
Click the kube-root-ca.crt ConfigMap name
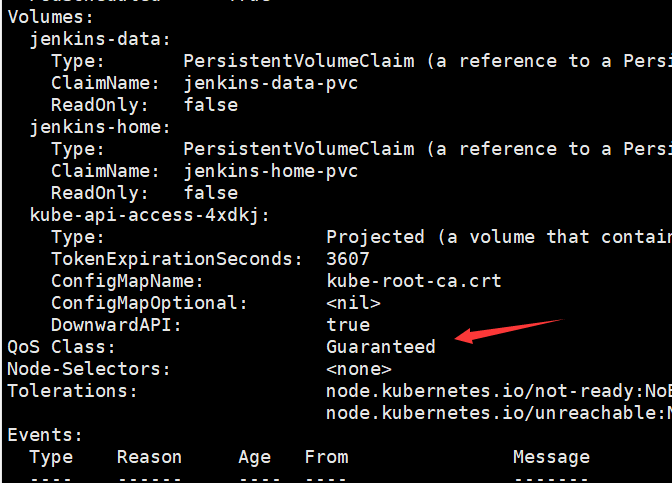(413, 281)
